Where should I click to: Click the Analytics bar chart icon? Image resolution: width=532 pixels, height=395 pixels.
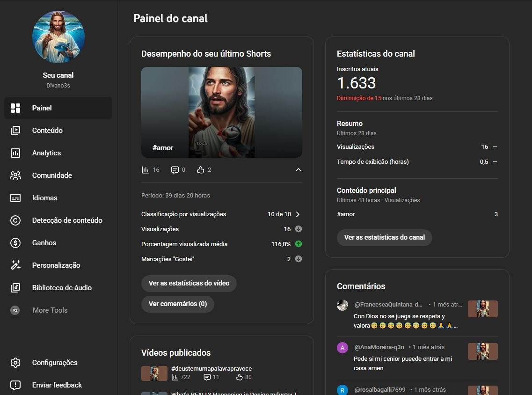15,153
